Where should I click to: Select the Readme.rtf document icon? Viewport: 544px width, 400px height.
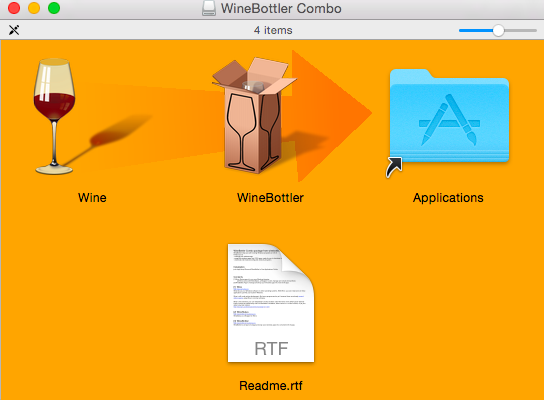pos(271,303)
